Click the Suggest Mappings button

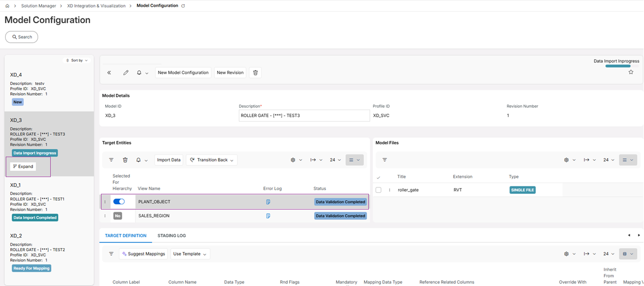(143, 254)
